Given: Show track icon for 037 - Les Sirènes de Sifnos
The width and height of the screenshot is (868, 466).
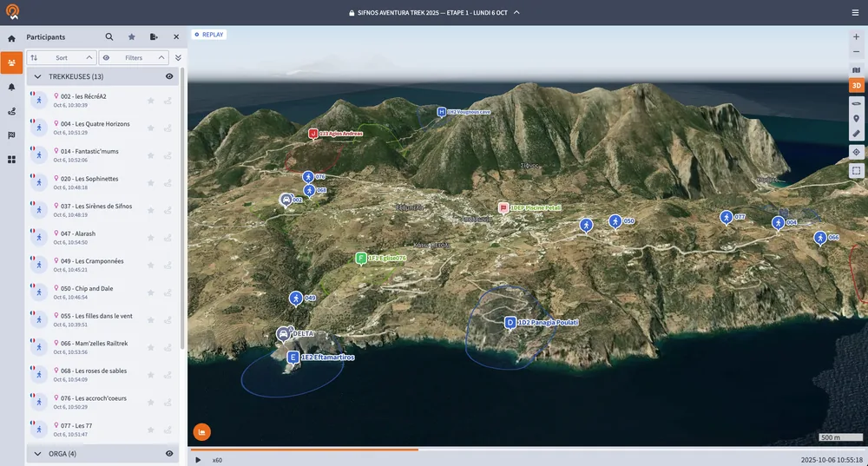Looking at the screenshot, I should (x=168, y=210).
